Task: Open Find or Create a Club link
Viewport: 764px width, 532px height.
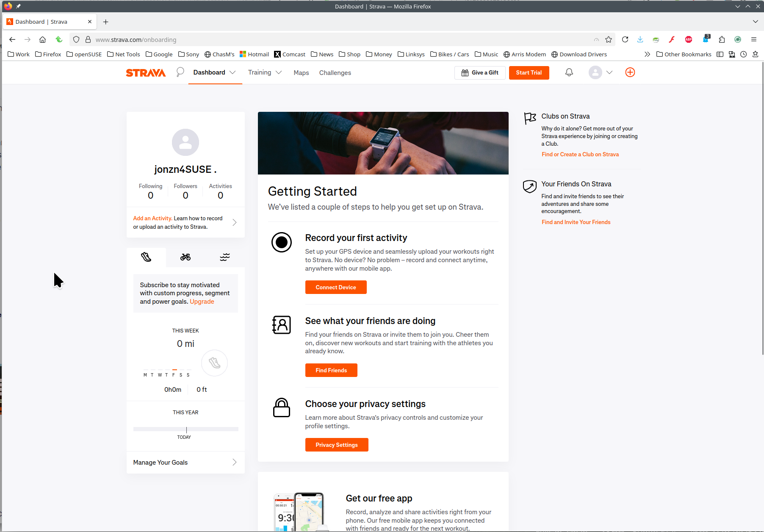Action: [x=580, y=155]
